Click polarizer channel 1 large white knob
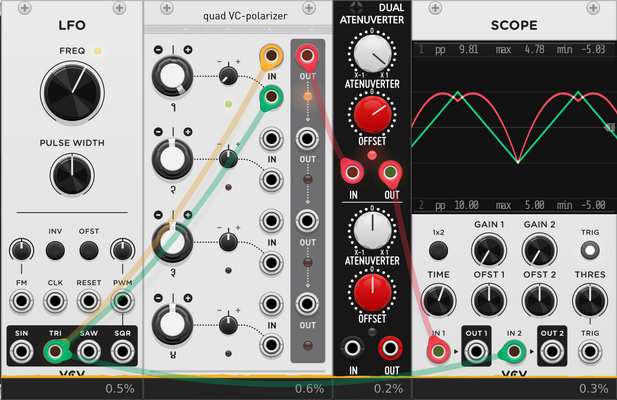617x400 pixels. pyautogui.click(x=172, y=76)
